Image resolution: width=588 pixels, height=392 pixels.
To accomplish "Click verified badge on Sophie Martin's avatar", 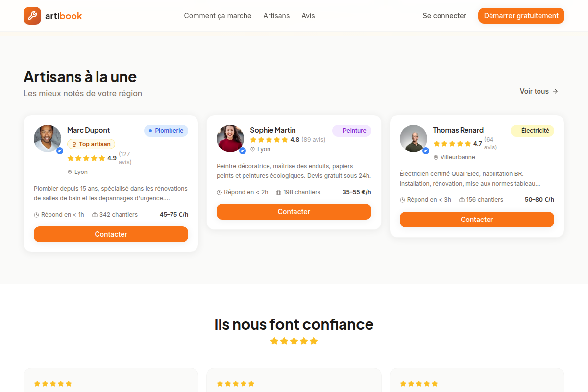I will click(243, 151).
